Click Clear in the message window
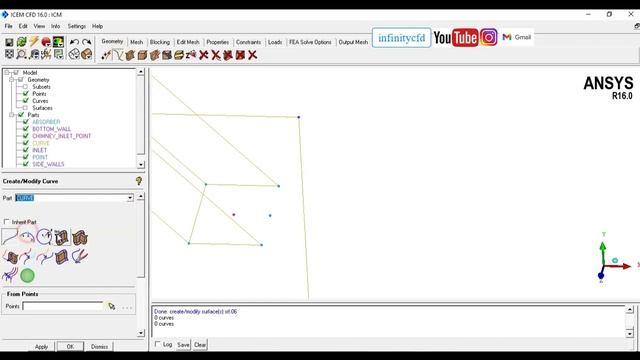 (200, 345)
